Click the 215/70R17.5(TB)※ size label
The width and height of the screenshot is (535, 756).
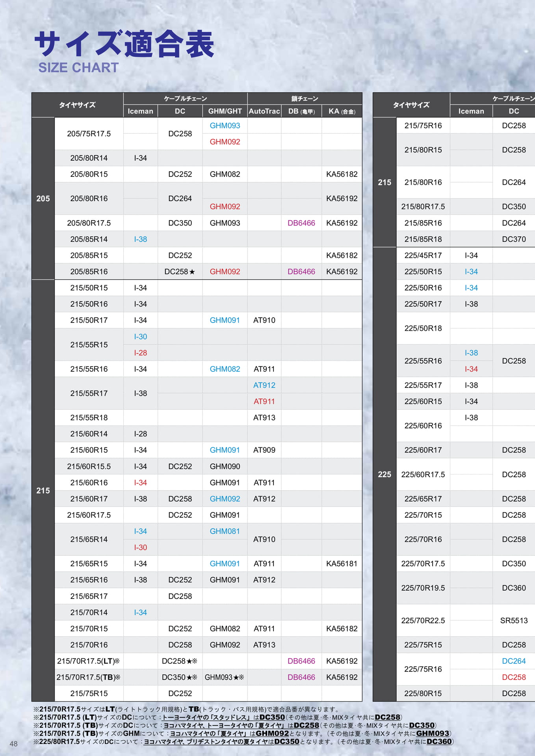pyautogui.click(x=89, y=677)
